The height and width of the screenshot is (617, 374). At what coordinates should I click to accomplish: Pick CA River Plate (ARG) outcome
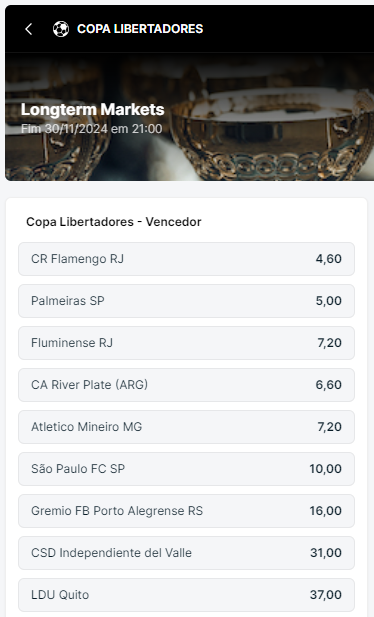tap(186, 385)
